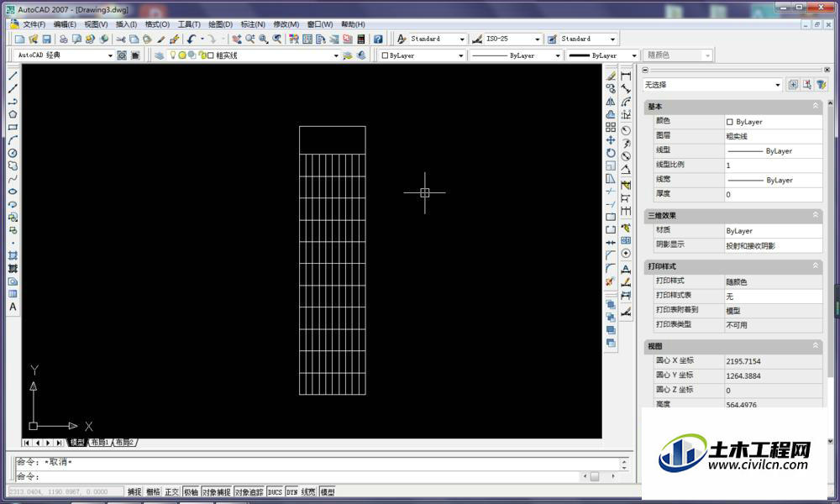Select the Circle draw tool
This screenshot has height=504, width=840.
[13, 153]
